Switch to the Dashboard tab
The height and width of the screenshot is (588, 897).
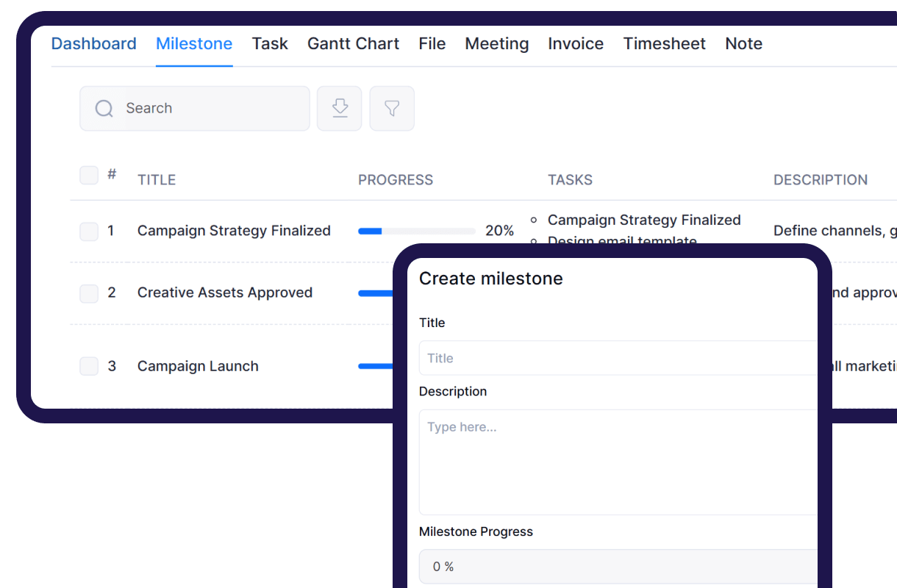pyautogui.click(x=93, y=44)
